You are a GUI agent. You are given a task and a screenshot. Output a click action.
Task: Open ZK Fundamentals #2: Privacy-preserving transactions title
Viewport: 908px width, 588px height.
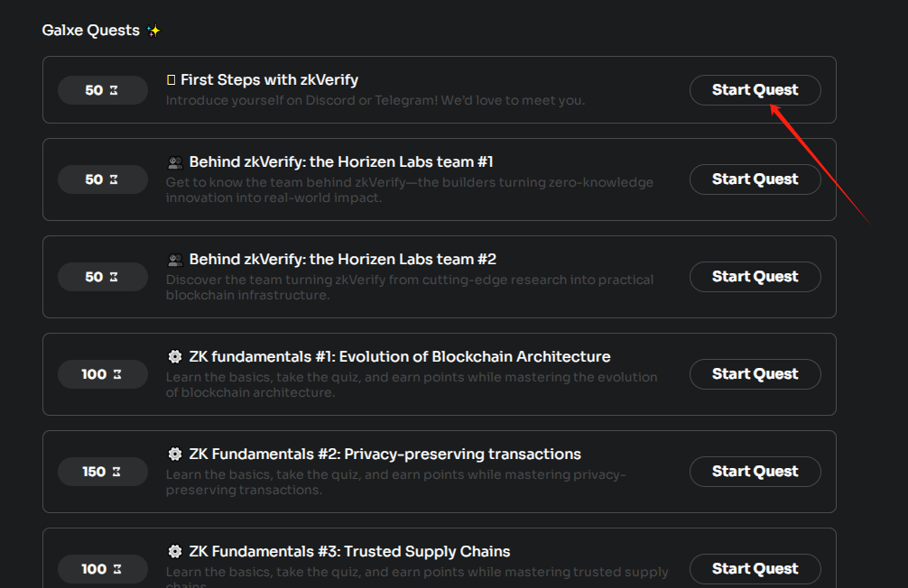[385, 454]
